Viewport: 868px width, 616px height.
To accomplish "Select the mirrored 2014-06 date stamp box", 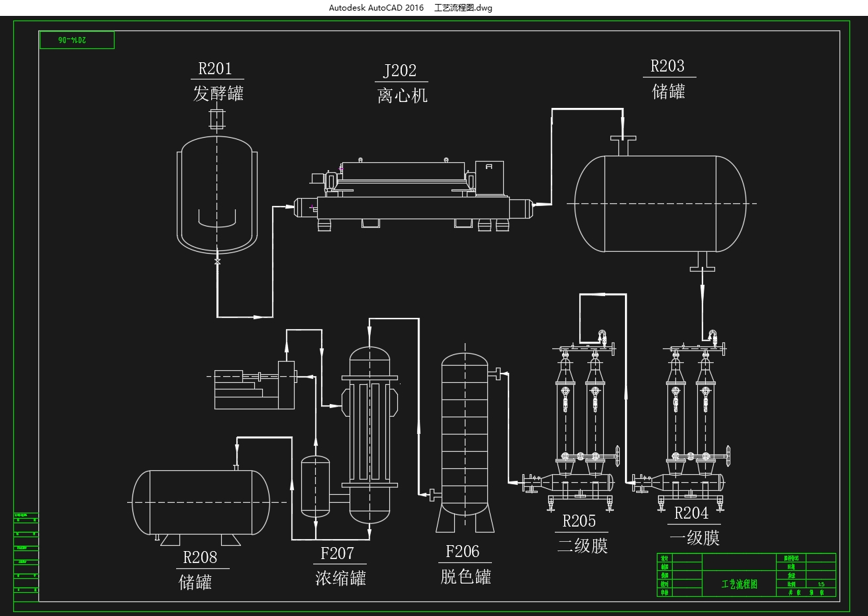I will click(77, 40).
